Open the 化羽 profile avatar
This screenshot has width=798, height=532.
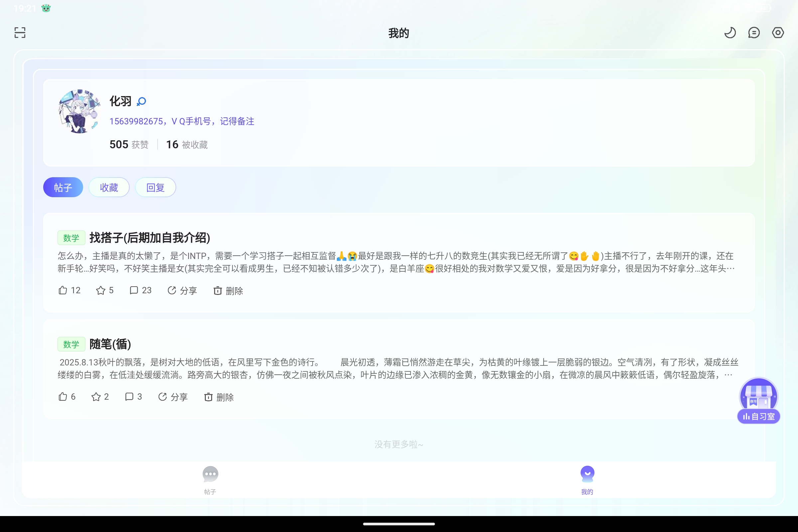click(80, 111)
